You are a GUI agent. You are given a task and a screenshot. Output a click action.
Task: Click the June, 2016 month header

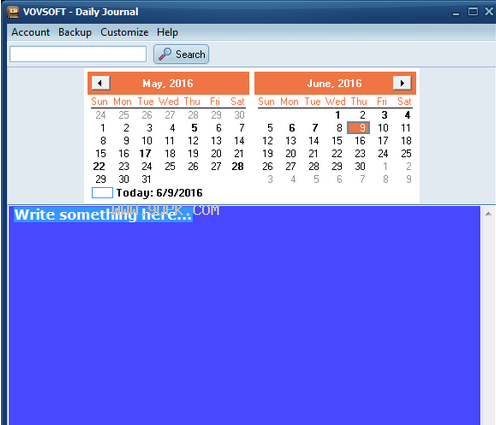[334, 83]
